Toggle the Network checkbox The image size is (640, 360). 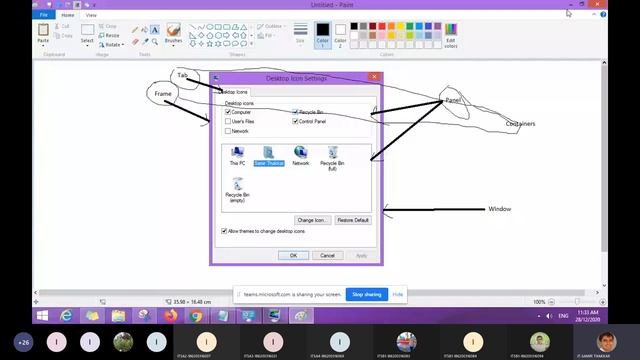pos(228,131)
